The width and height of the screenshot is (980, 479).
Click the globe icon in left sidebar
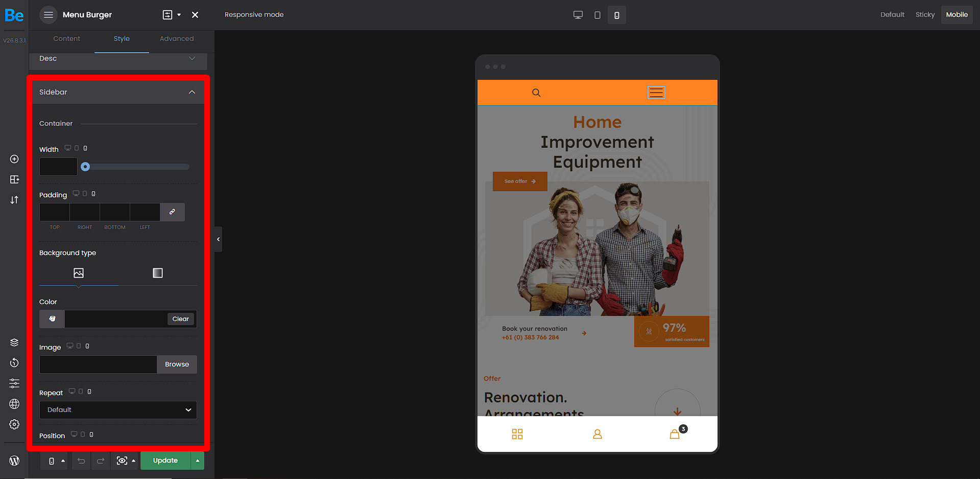point(14,404)
